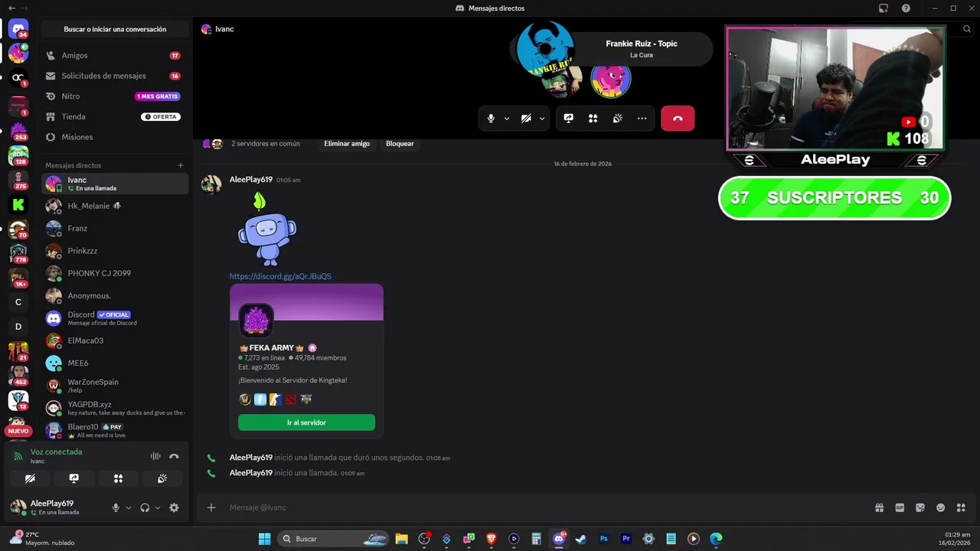
Task: Open the gift icon in message bar
Action: coord(880,507)
